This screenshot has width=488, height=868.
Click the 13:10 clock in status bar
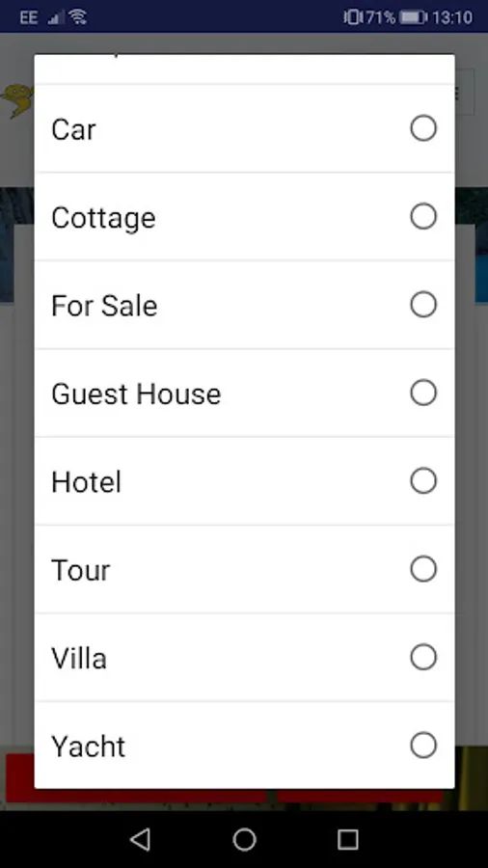[x=452, y=17]
